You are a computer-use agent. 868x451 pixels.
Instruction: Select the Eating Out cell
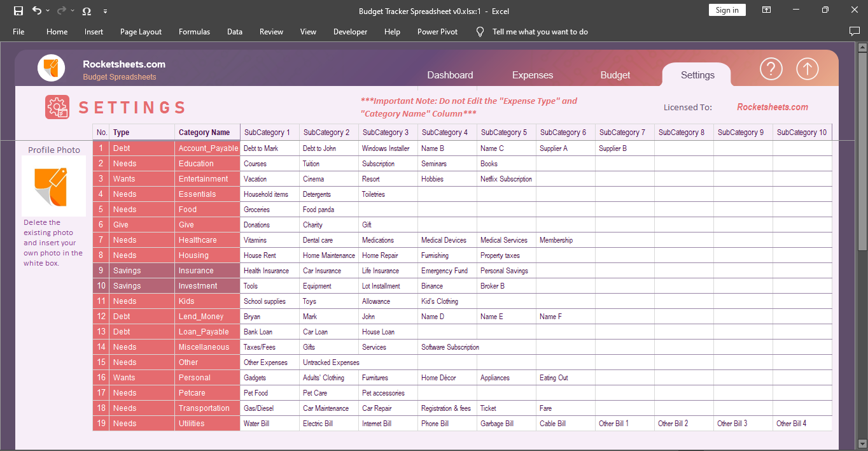click(566, 378)
